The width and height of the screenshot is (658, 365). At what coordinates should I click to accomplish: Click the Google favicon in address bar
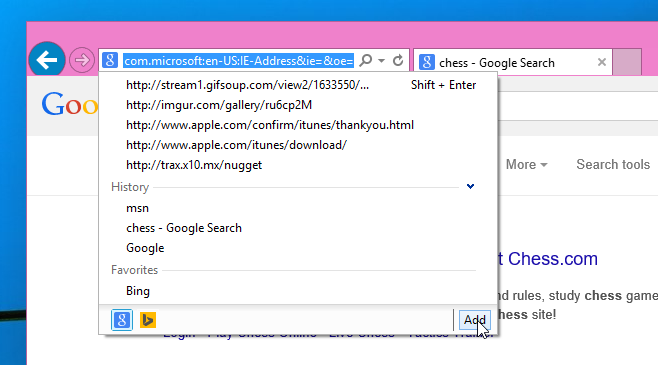110,60
